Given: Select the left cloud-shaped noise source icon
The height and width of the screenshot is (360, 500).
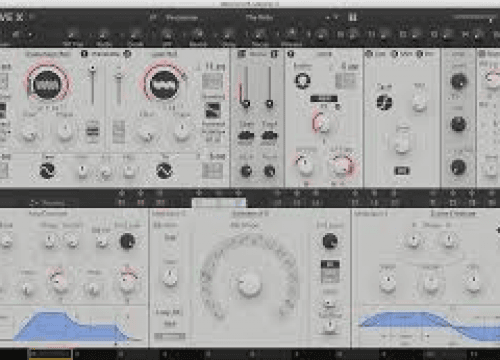Looking at the screenshot, I should point(246,136).
